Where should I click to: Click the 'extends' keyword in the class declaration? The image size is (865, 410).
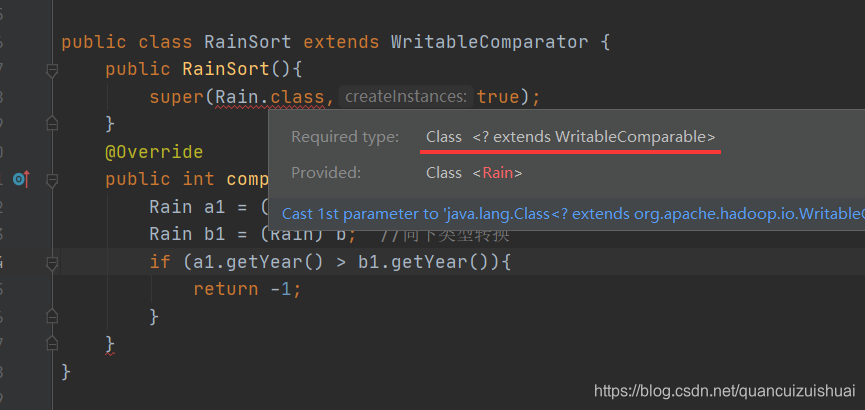click(341, 42)
